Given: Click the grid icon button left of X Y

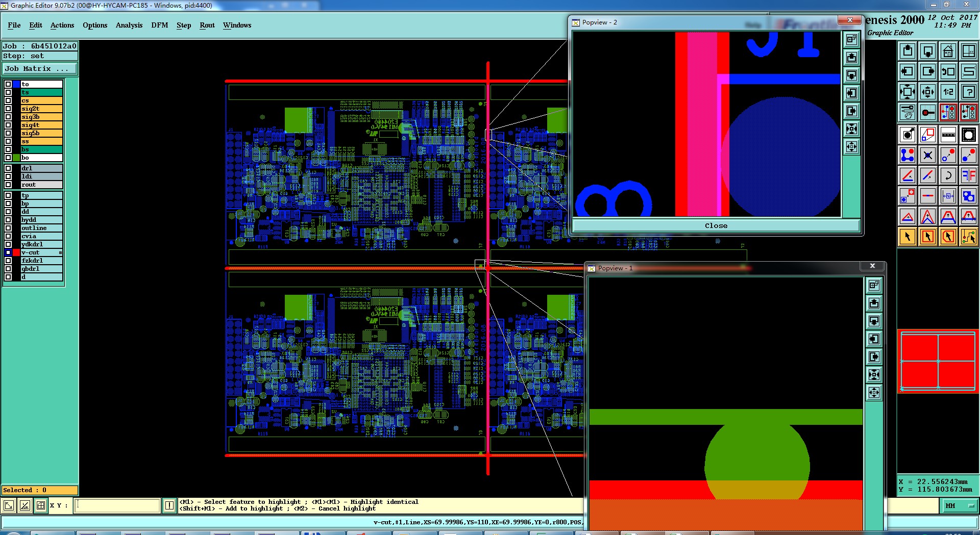Looking at the screenshot, I should (41, 505).
